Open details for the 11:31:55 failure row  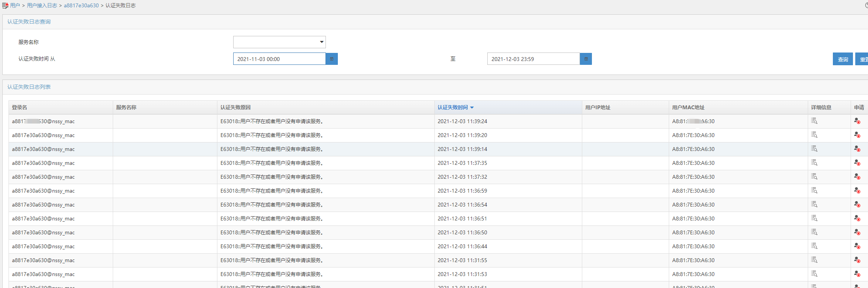pyautogui.click(x=814, y=260)
